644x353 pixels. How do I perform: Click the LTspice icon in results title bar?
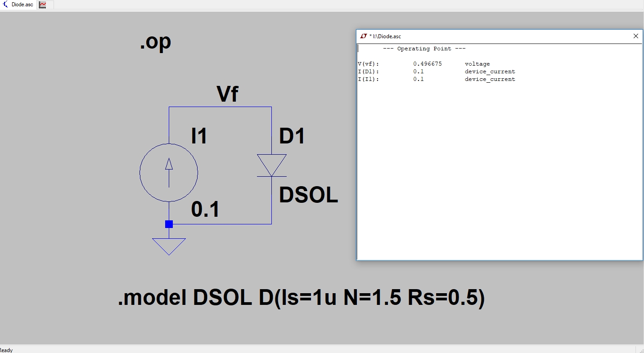click(364, 36)
